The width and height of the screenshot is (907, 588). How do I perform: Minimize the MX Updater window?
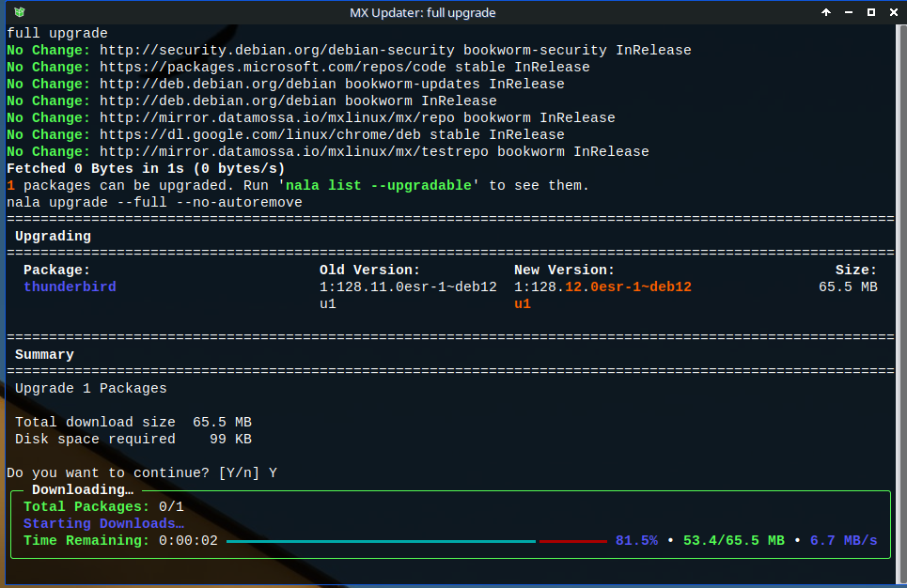pyautogui.click(x=849, y=12)
